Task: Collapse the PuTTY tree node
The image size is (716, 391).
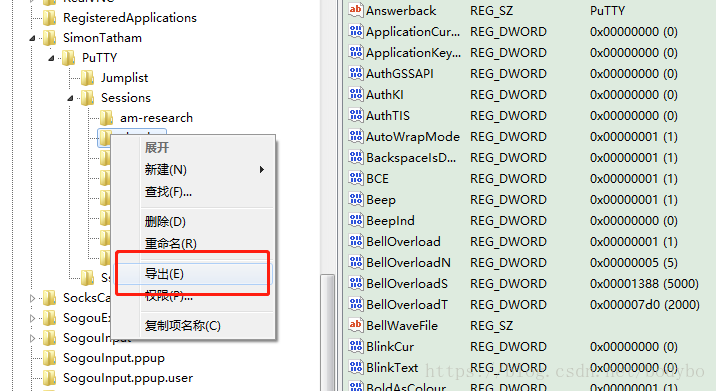Action: 52,58
